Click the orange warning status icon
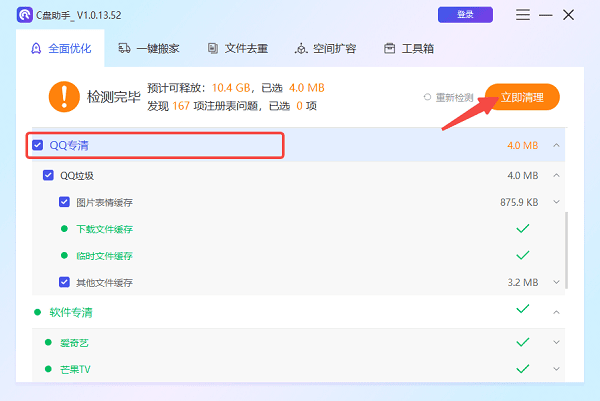 (62, 96)
